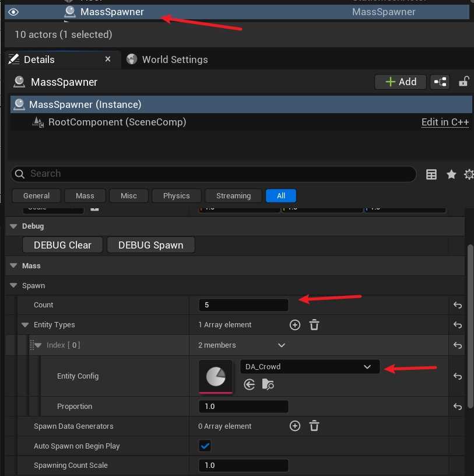The image size is (474, 476).
Task: Use selected asset arrow for Entity Config
Action: tap(250, 384)
